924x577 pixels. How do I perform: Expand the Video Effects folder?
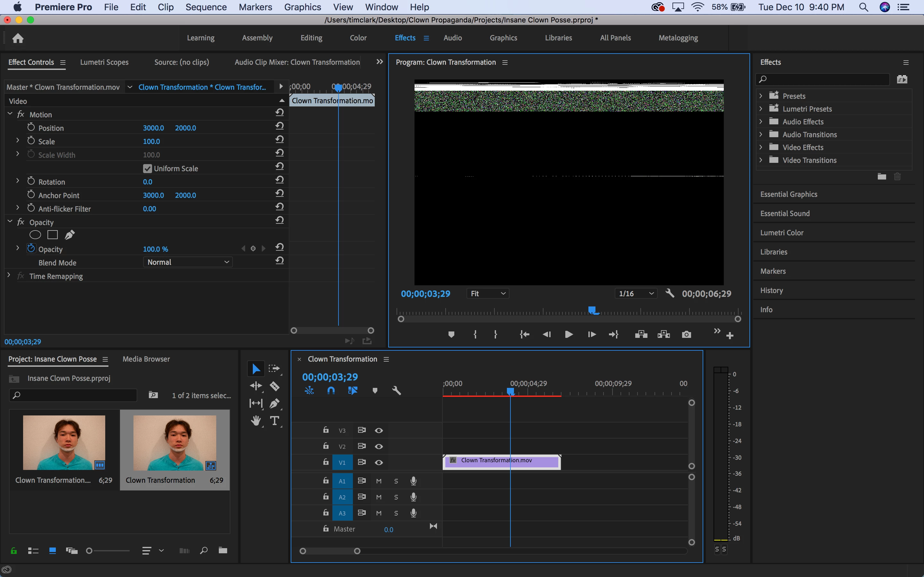point(761,147)
